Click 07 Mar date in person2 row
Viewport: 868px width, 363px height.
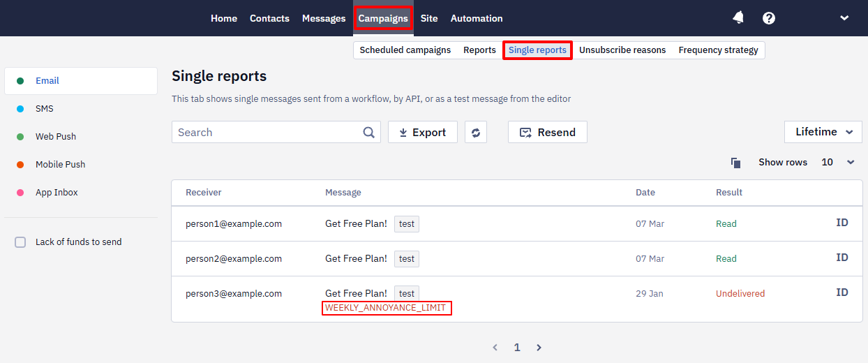650,259
